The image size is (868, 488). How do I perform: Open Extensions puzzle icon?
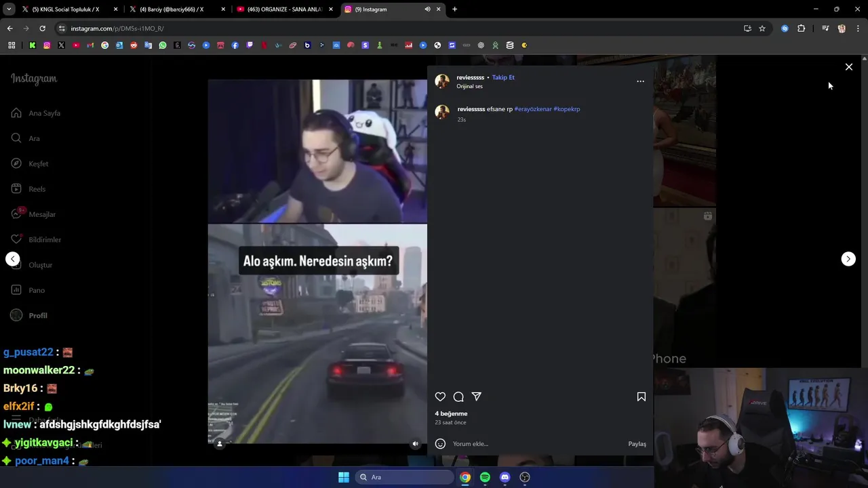(x=802, y=28)
